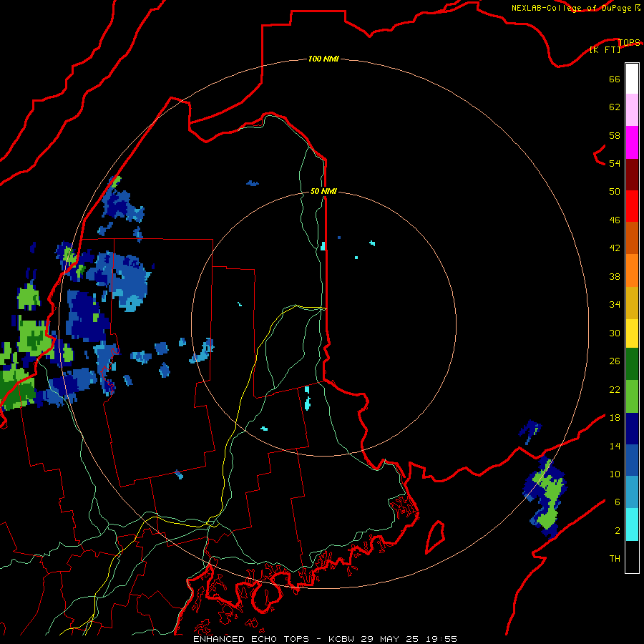Click the medium blue legend swatch
This screenshot has height=644, width=644.
click(x=632, y=461)
